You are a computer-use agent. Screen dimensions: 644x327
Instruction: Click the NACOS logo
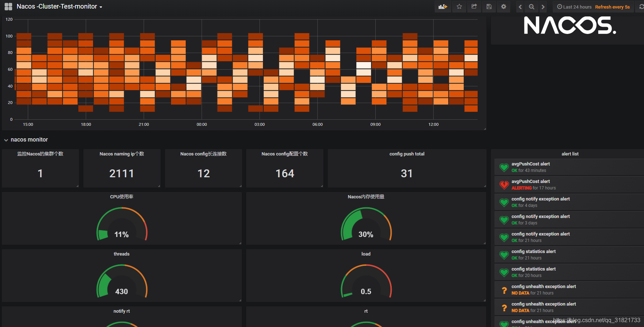click(x=570, y=25)
